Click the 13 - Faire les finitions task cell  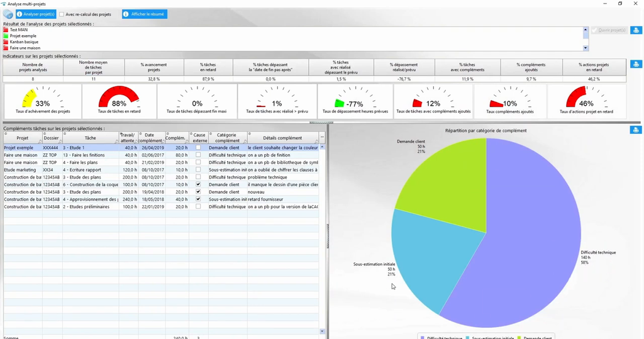point(91,155)
